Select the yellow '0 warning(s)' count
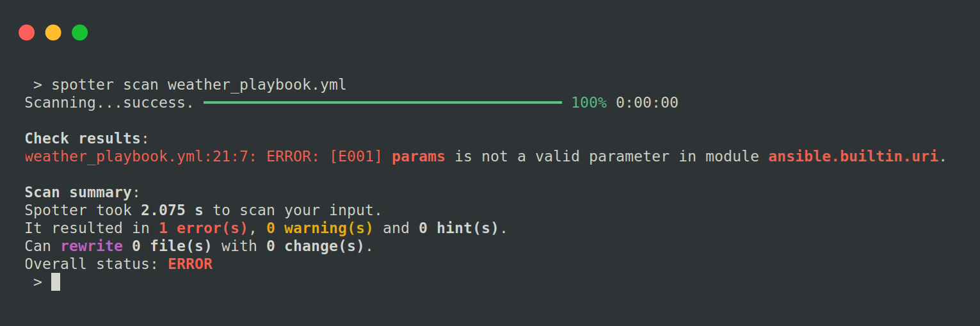980x326 pixels. pos(319,228)
